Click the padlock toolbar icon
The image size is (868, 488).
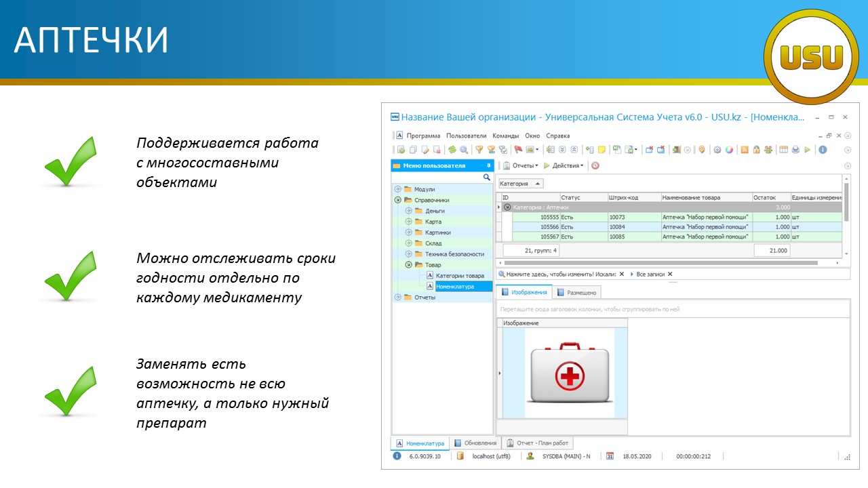[756, 150]
